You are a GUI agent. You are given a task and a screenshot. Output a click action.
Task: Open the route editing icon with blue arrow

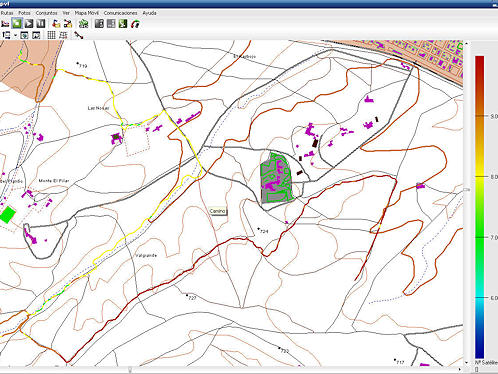56,23
